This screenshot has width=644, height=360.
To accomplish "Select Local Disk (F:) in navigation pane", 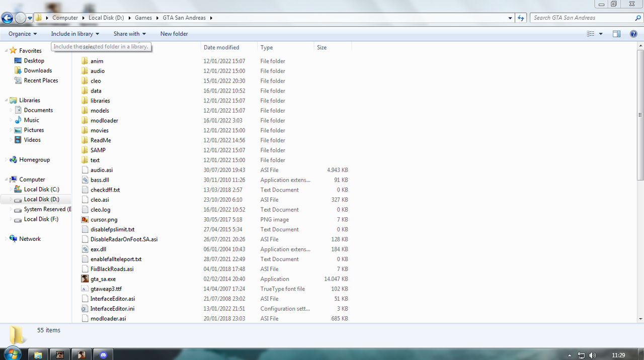I will coord(41,219).
